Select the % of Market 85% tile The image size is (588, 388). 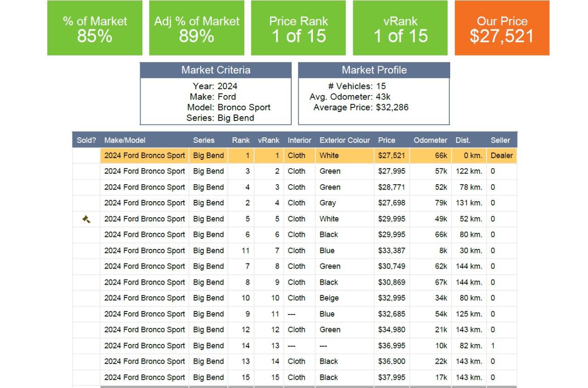95,28
